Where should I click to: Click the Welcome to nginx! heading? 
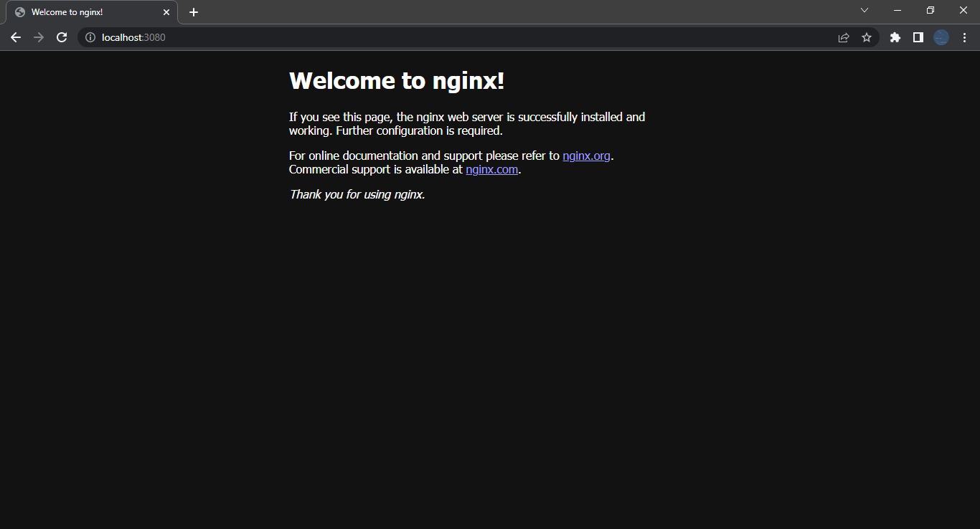[x=397, y=81]
